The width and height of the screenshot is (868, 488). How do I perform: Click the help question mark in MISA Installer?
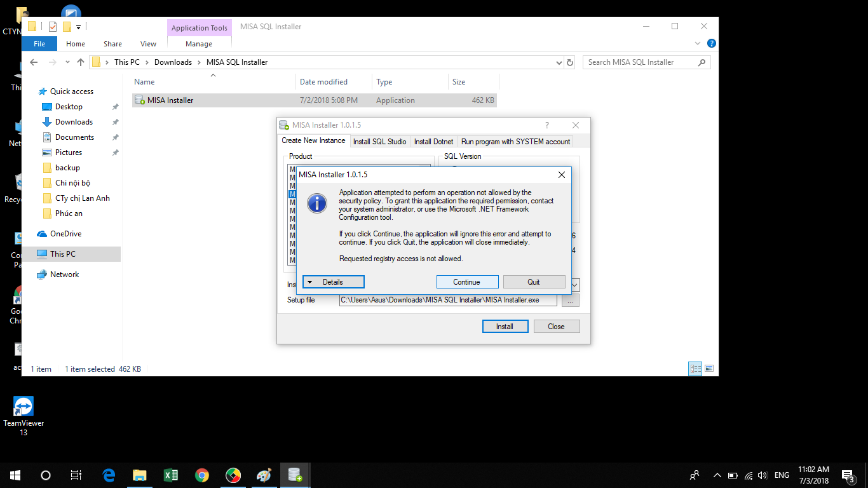[547, 125]
